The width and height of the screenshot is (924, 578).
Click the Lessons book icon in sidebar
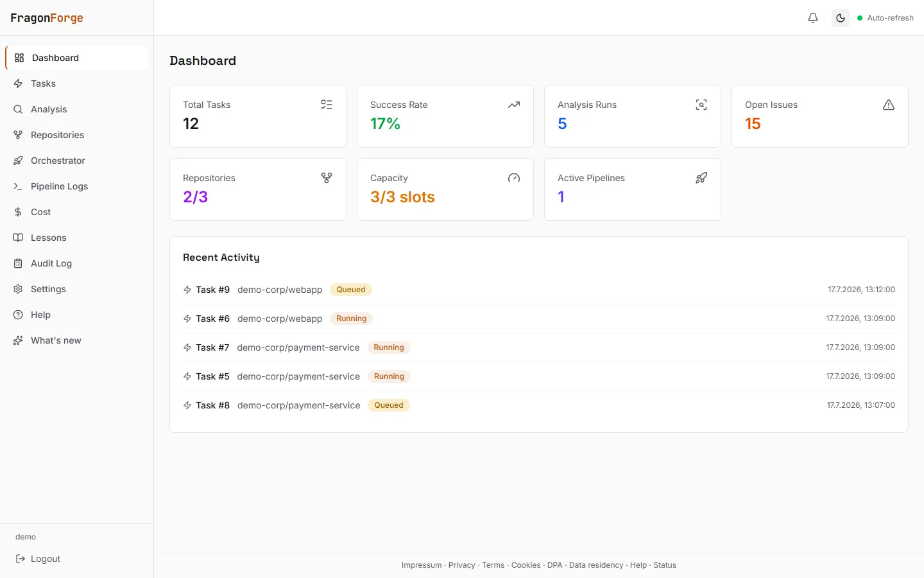[x=18, y=238]
